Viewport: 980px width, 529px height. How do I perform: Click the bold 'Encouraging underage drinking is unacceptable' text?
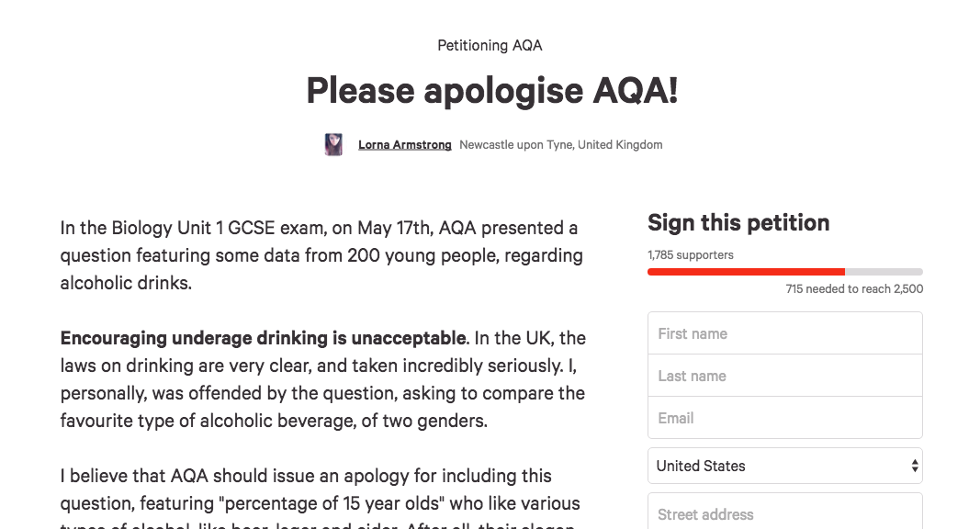click(x=263, y=338)
